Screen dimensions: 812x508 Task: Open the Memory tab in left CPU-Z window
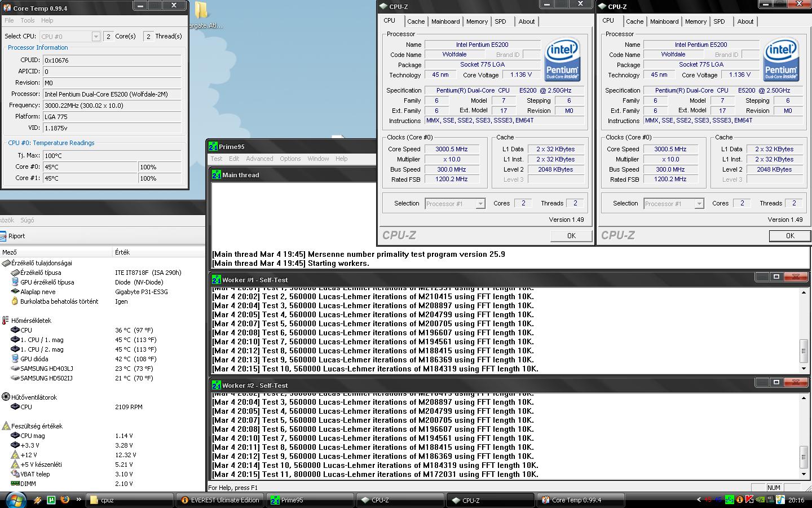477,21
